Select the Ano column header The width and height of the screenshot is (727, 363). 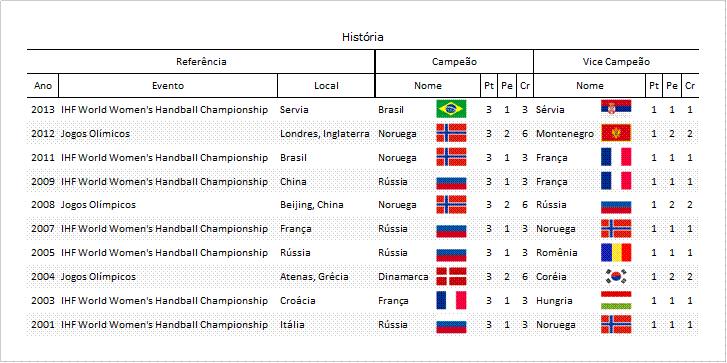pyautogui.click(x=43, y=86)
